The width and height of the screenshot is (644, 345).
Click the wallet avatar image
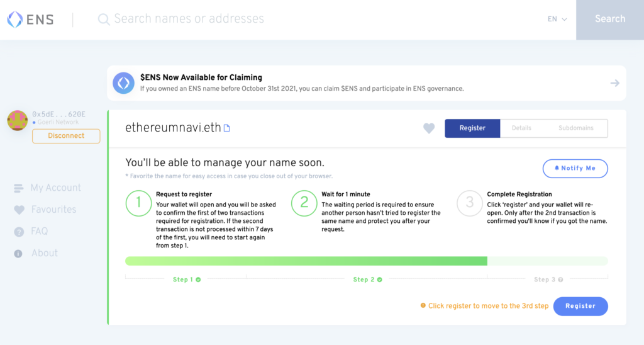(x=17, y=120)
